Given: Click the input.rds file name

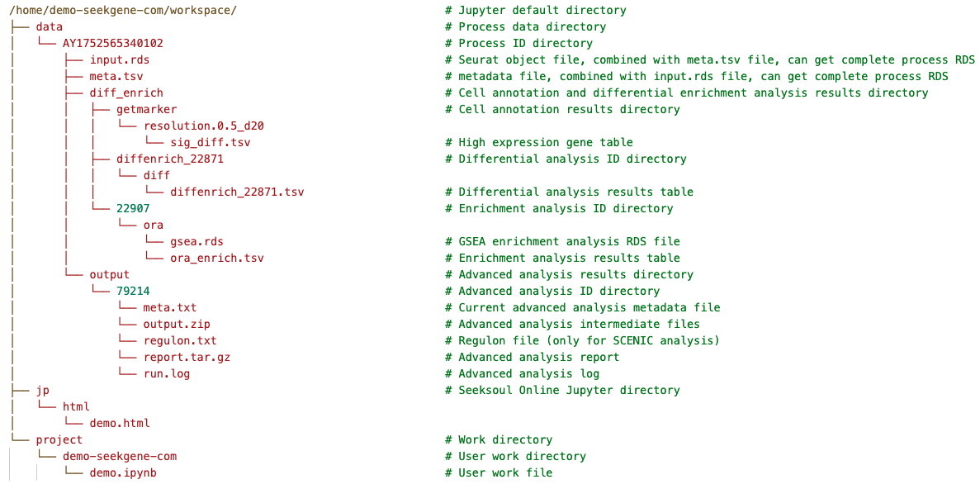Looking at the screenshot, I should click(120, 60).
